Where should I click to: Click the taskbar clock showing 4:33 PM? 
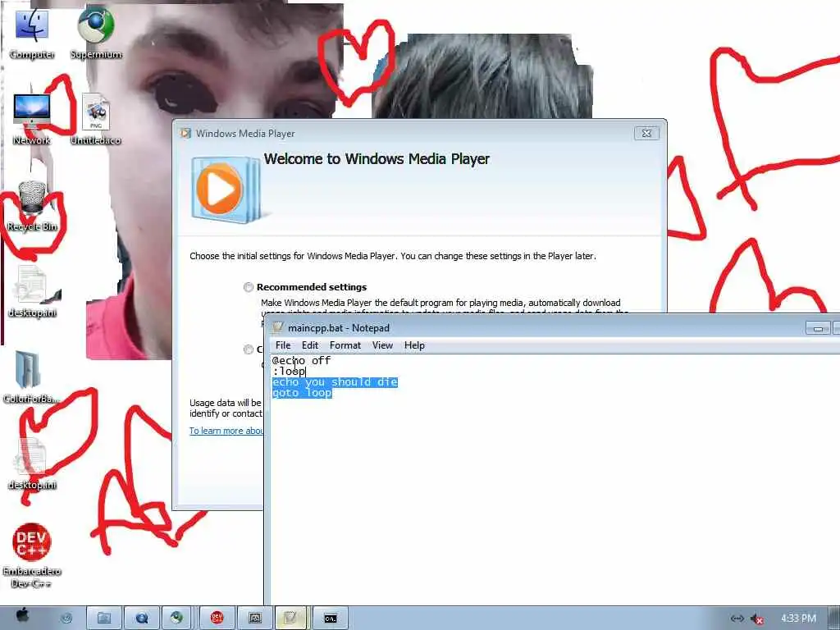click(798, 619)
